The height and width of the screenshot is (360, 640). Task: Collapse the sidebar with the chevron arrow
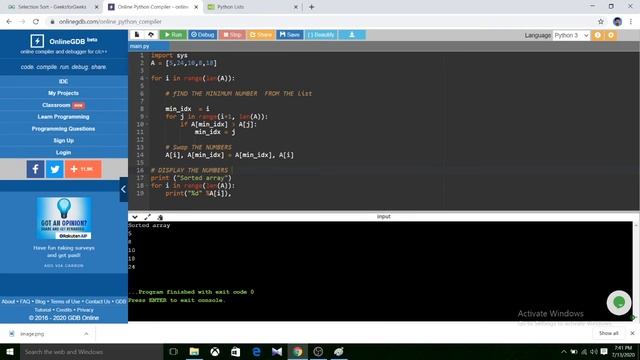[124, 189]
